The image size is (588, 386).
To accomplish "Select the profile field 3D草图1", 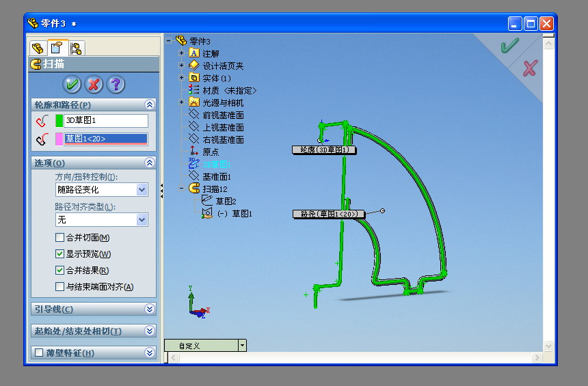I will coord(106,121).
